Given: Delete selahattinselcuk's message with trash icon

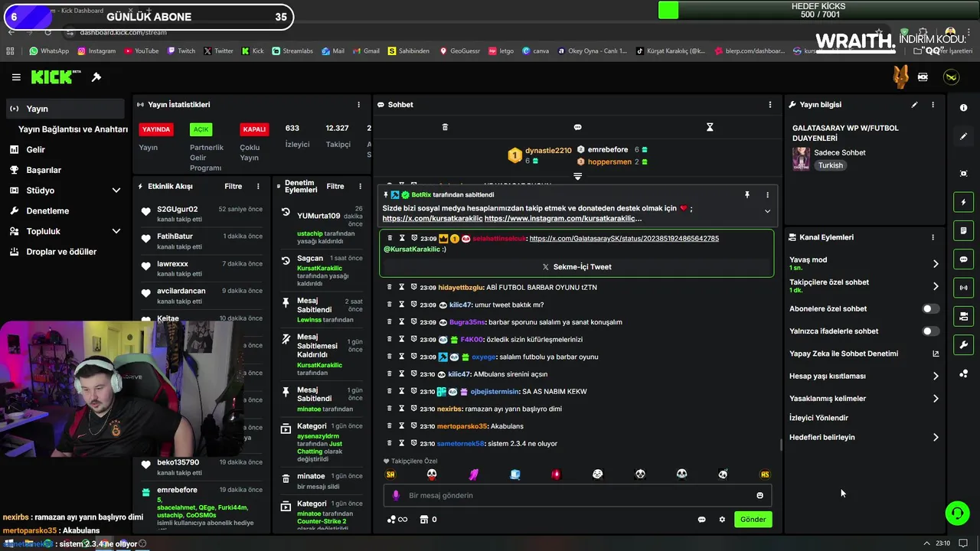Looking at the screenshot, I should pos(390,238).
